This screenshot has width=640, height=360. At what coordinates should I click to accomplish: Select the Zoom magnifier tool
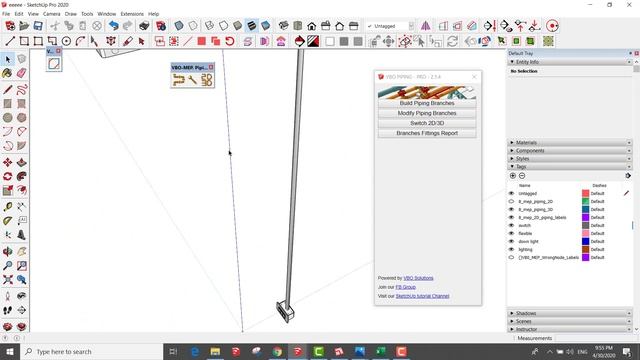[x=7, y=266]
